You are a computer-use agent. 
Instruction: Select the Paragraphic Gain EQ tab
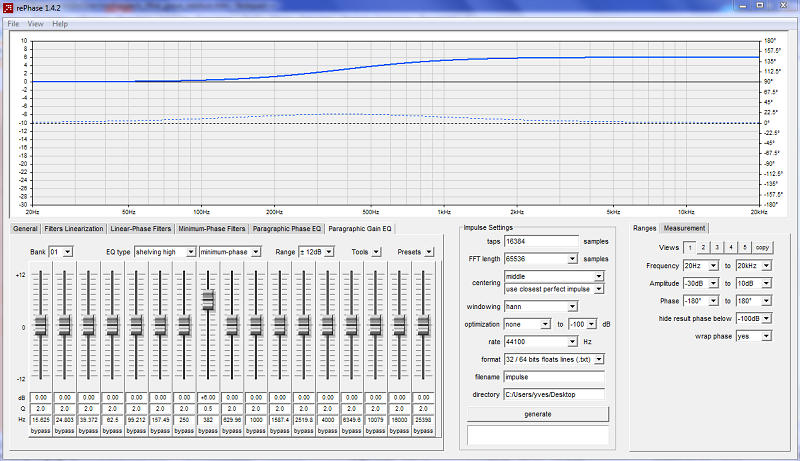pos(360,228)
